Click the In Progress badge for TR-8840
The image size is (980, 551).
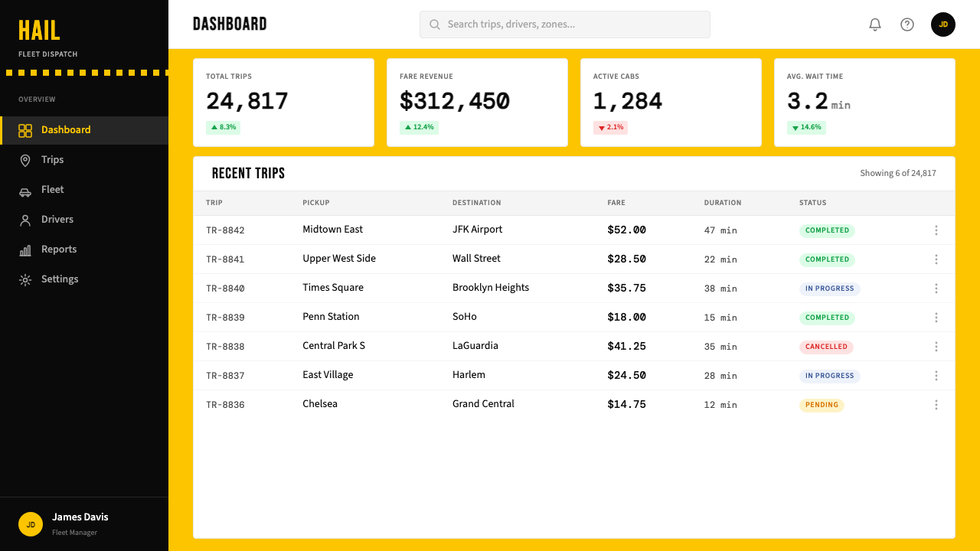point(830,289)
